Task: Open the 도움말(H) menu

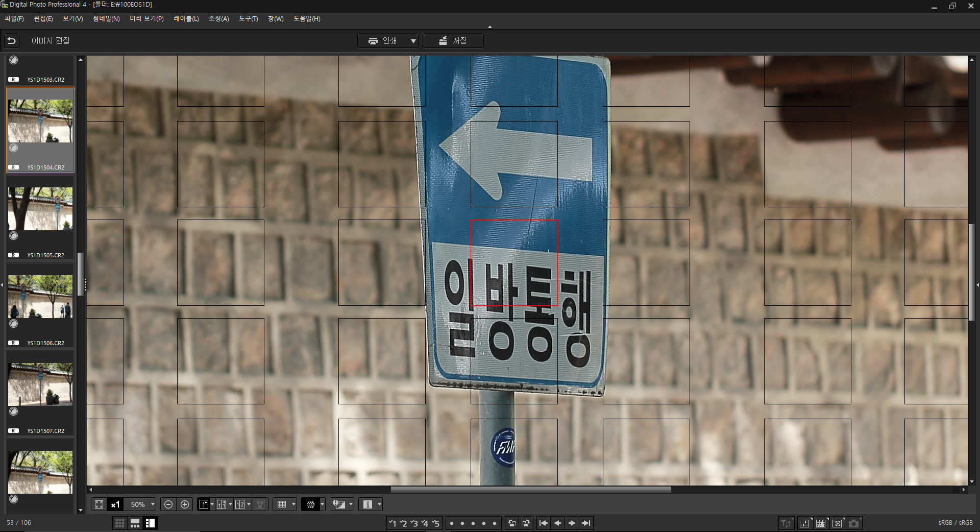Action: point(307,19)
